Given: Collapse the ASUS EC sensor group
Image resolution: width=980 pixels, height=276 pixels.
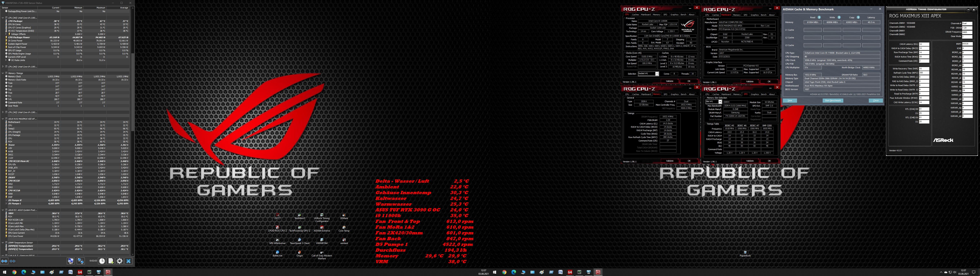Looking at the screenshot, I should pyautogui.click(x=3, y=210).
